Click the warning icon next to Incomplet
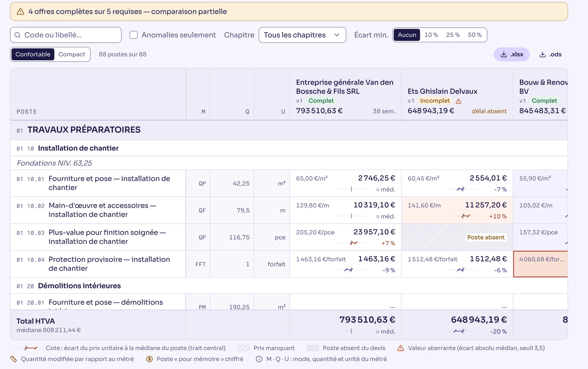The image size is (588, 369). click(x=458, y=101)
